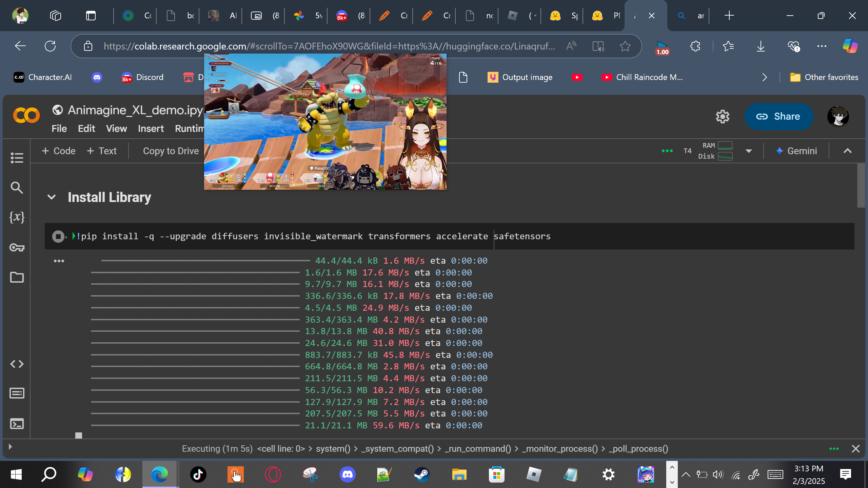Open the Windows Start menu
This screenshot has width=868, height=488.
coord(16,474)
